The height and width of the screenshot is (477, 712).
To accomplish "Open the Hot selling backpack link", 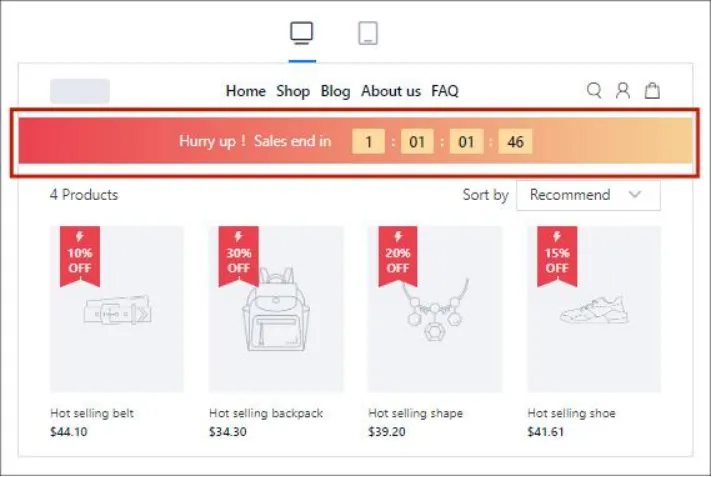I will coord(266,413).
